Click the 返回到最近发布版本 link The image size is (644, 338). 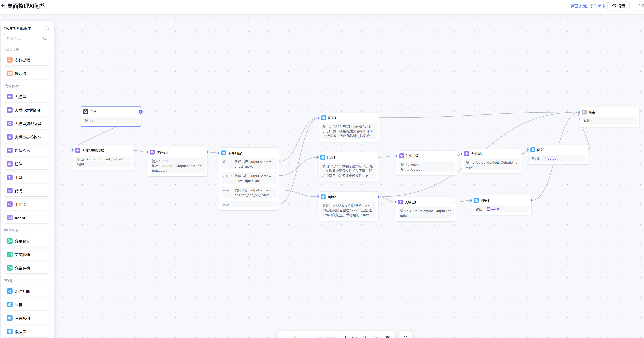pos(588,6)
